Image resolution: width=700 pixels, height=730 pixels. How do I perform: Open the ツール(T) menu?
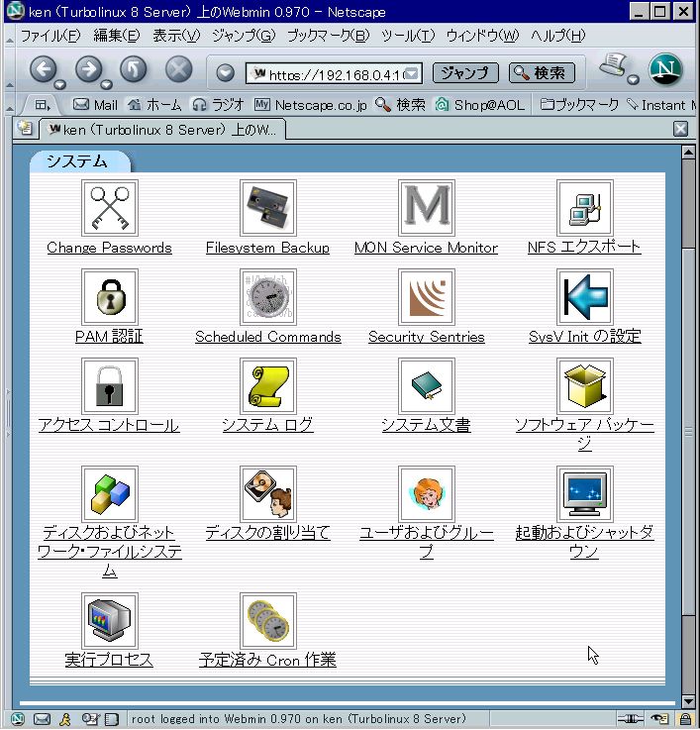tap(408, 36)
